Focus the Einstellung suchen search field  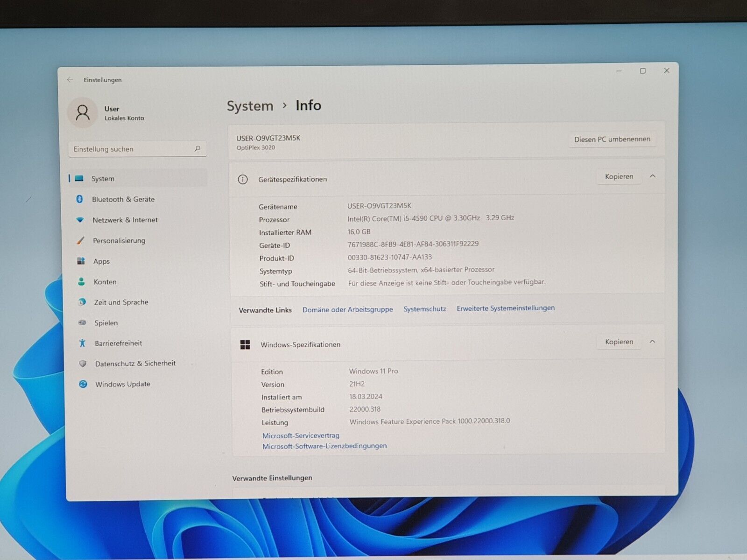tap(132, 149)
